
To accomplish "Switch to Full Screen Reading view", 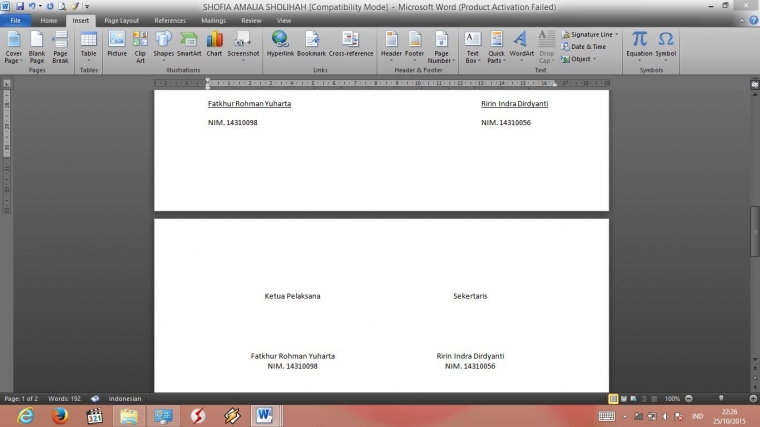I will (x=624, y=398).
